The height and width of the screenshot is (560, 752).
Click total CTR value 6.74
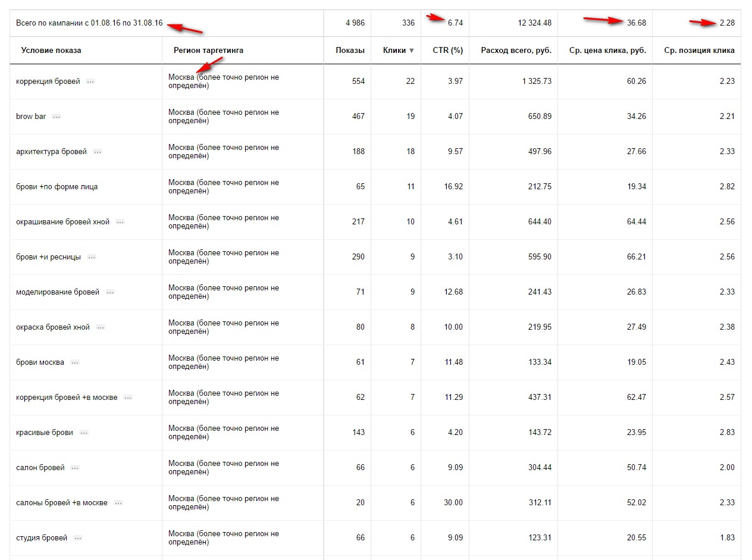coord(455,23)
